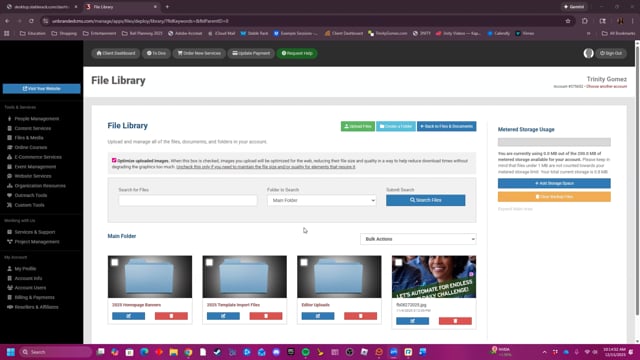
Task: Open the user avatar icon beside Sign Out
Action: click(588, 53)
